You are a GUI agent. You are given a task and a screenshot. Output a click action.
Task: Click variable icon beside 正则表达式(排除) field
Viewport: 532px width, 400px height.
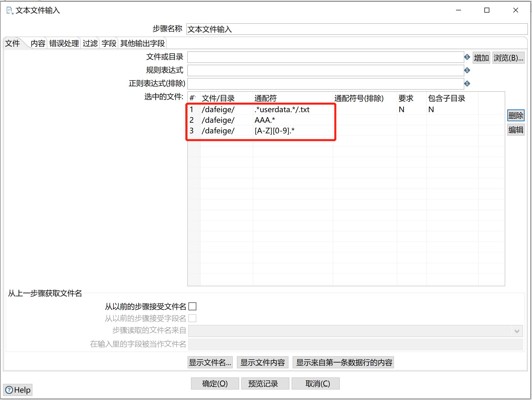point(467,84)
